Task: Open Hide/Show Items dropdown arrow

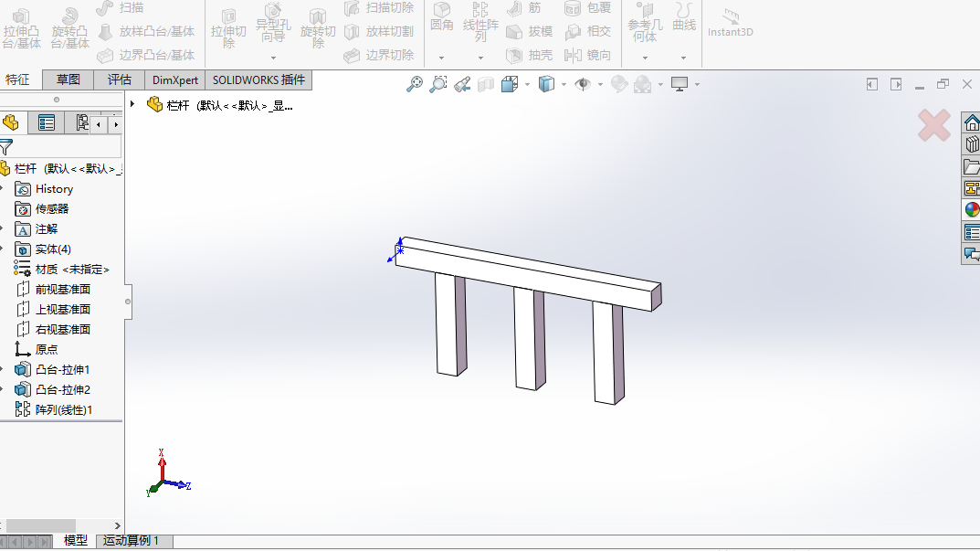Action: coord(600,84)
